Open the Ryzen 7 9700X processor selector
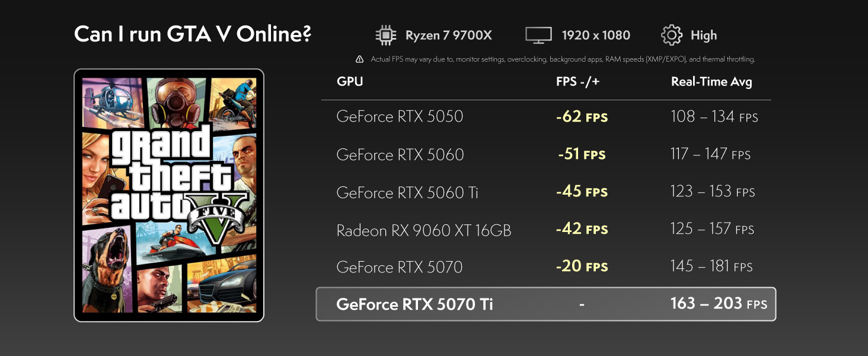Image resolution: width=868 pixels, height=356 pixels. pos(434,35)
